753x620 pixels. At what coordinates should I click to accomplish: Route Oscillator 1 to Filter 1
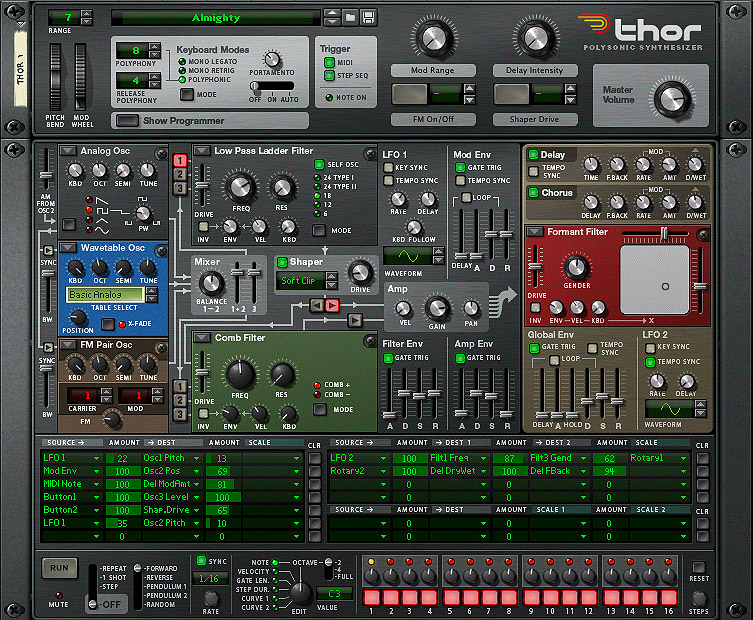(180, 160)
